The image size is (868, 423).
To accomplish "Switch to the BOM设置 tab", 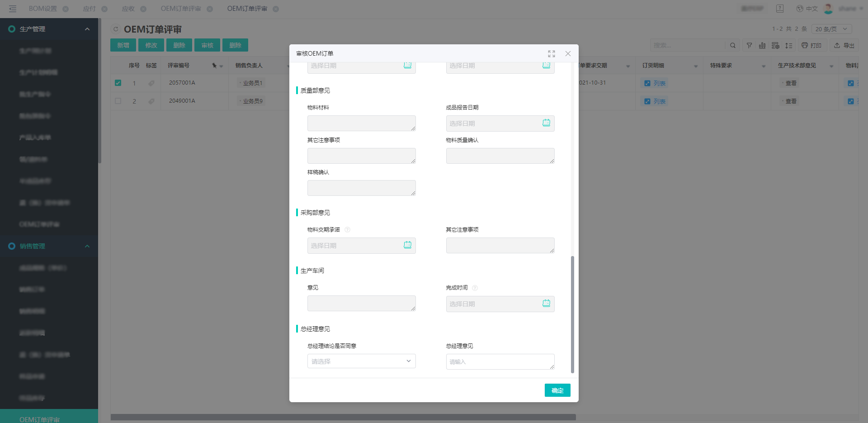I will pos(43,9).
